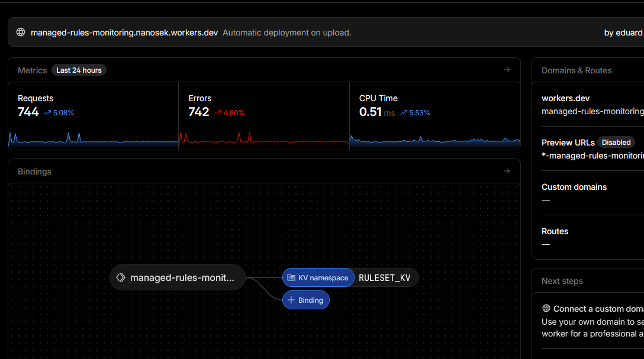Click the CPU Time sparkline chart
644x359 pixels.
pyautogui.click(x=435, y=140)
